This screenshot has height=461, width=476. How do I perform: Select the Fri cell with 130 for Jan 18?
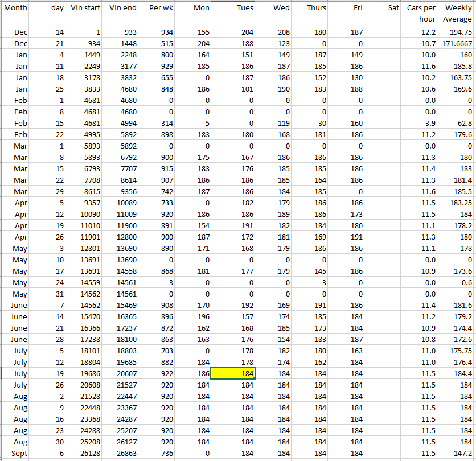pyautogui.click(x=347, y=78)
